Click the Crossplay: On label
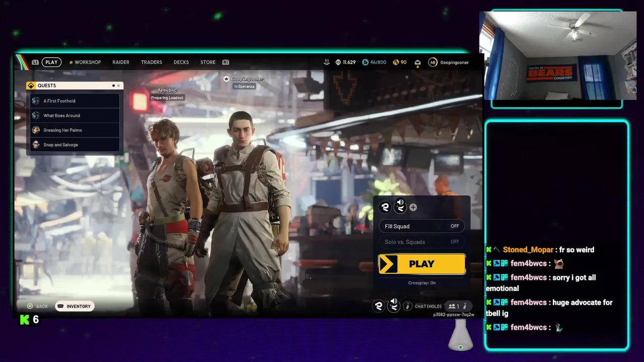The width and height of the screenshot is (644, 362). pyautogui.click(x=422, y=283)
